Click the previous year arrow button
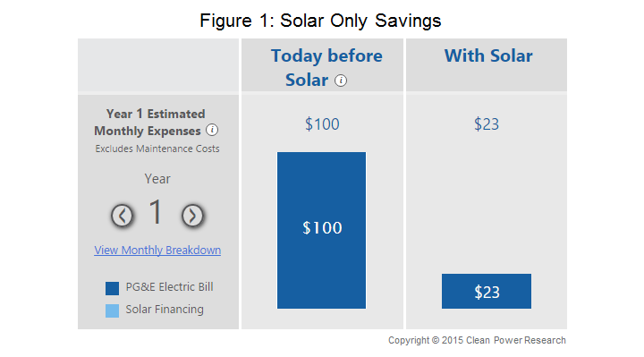644x357 pixels. (122, 216)
